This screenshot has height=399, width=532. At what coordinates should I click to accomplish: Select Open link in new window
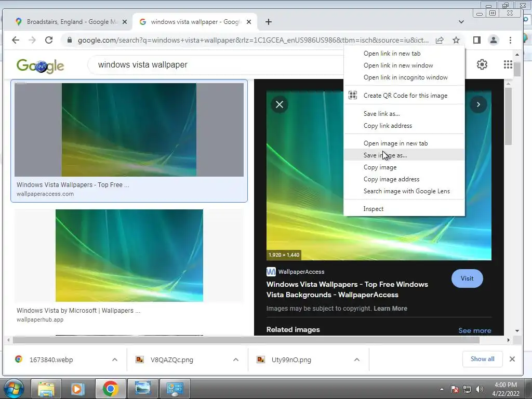[404, 65]
